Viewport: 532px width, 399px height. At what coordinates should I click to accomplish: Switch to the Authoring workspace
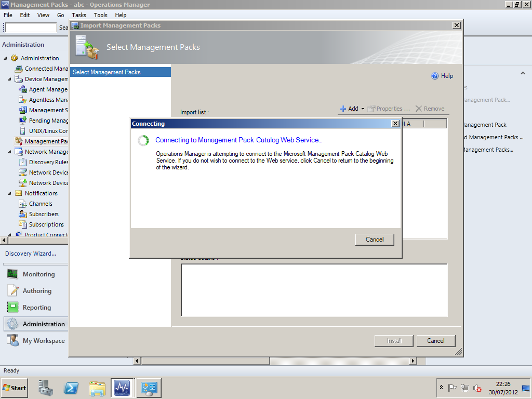coord(36,291)
